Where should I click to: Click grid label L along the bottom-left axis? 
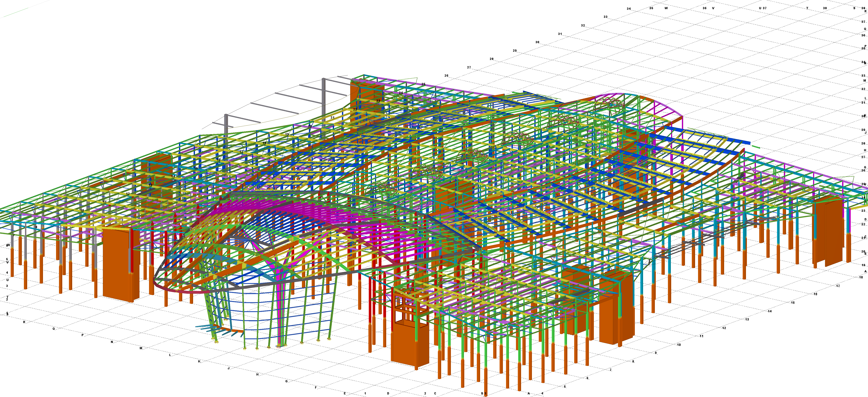(170, 355)
